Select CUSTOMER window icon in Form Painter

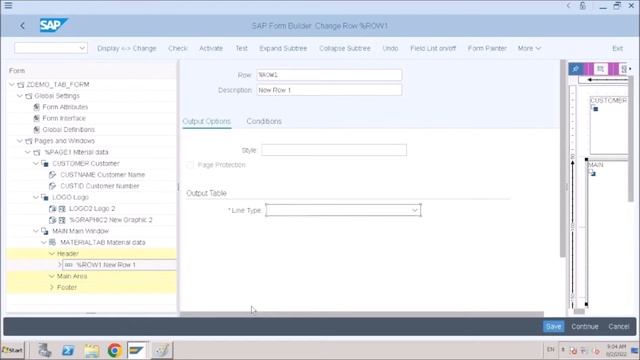point(595,109)
